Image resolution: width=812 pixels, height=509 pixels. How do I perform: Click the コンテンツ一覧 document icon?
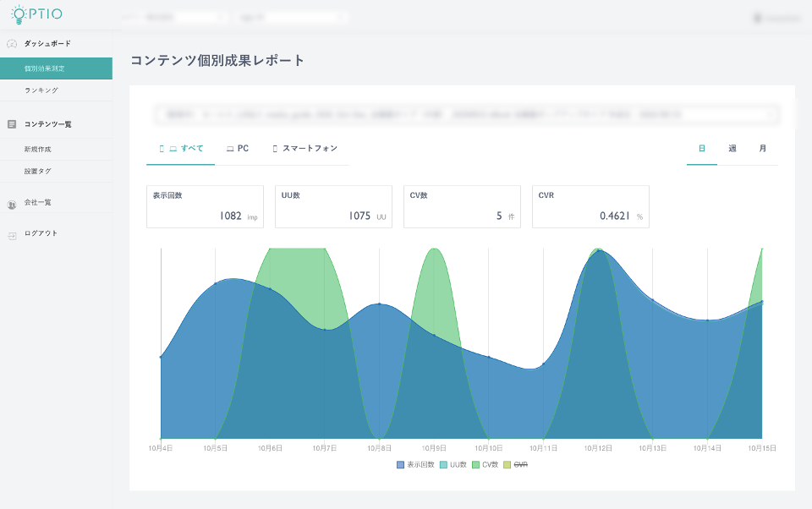coord(12,124)
